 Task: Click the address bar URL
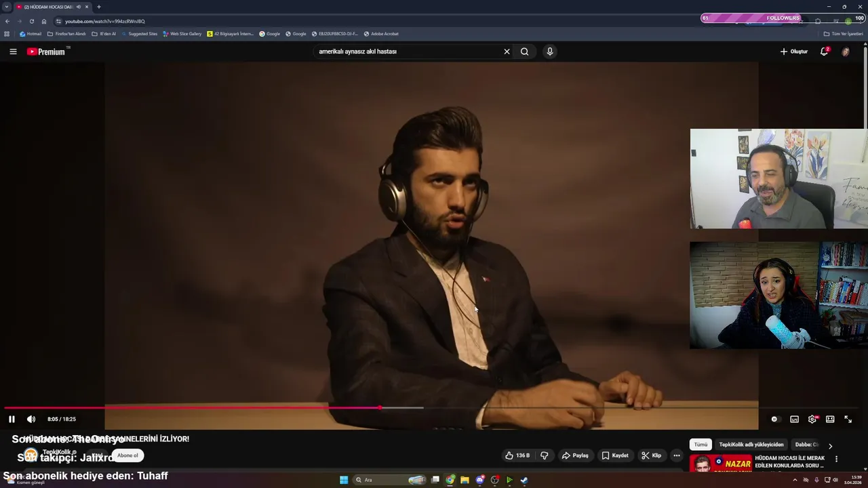click(105, 21)
